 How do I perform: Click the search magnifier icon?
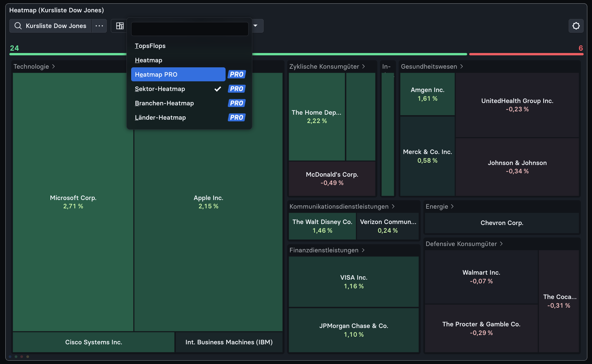tap(18, 26)
